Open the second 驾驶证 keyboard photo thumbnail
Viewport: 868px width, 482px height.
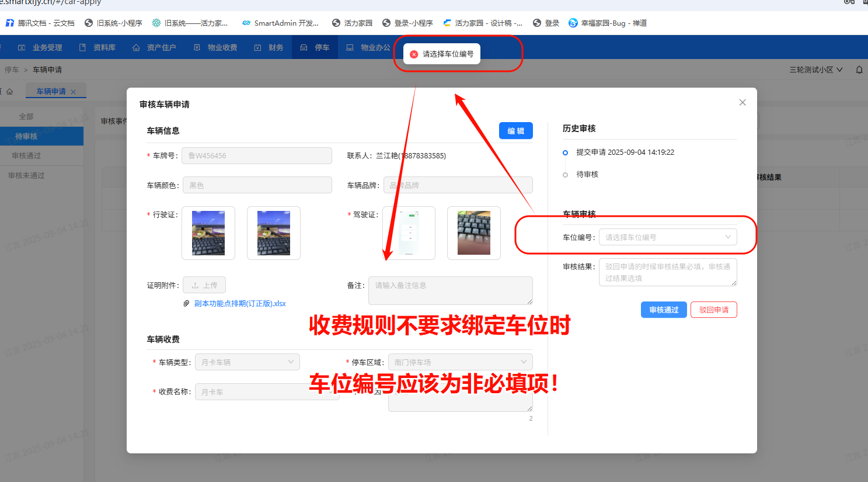(x=473, y=233)
